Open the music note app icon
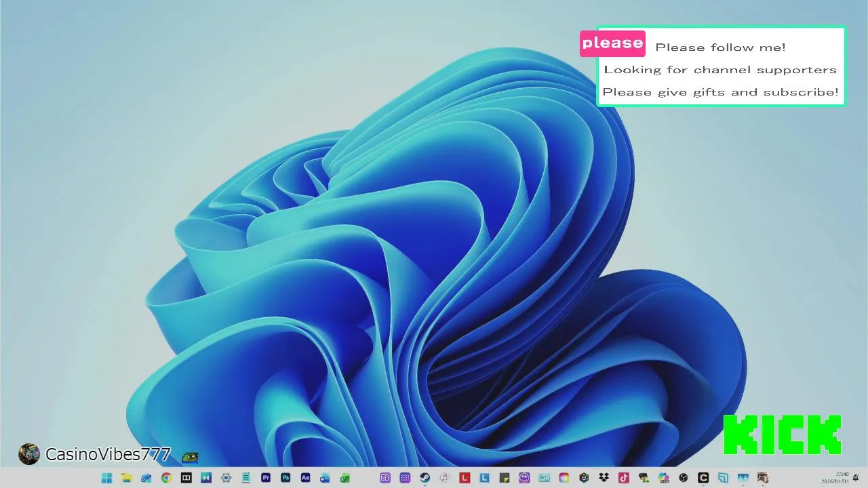The height and width of the screenshot is (488, 868). click(x=444, y=478)
